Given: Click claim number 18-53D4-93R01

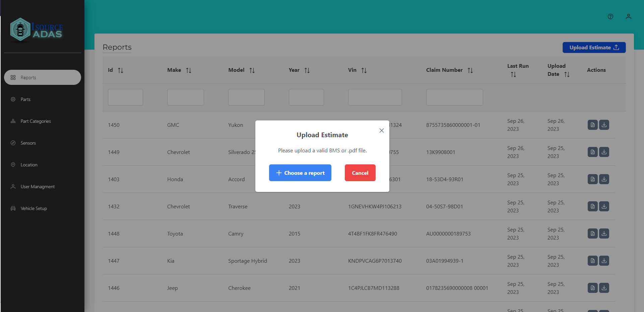Looking at the screenshot, I should click(445, 179).
